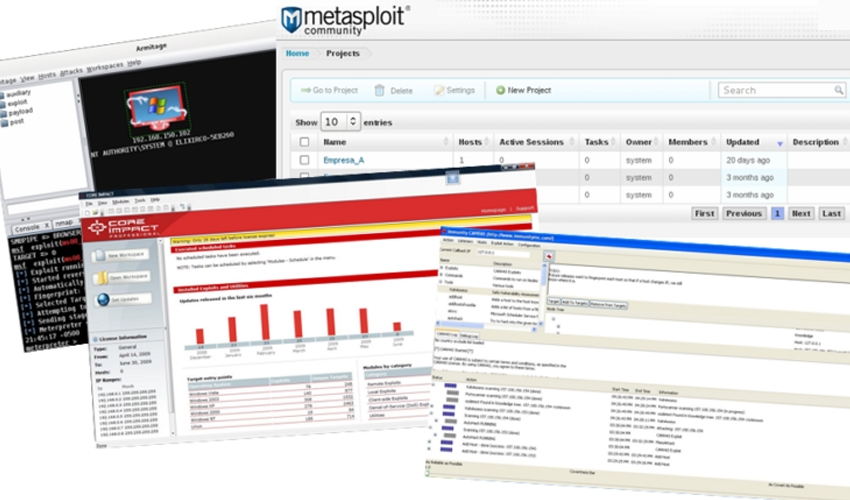Expand the Commands tree node in CANVAS
This screenshot has height=500, width=850.
[x=441, y=275]
